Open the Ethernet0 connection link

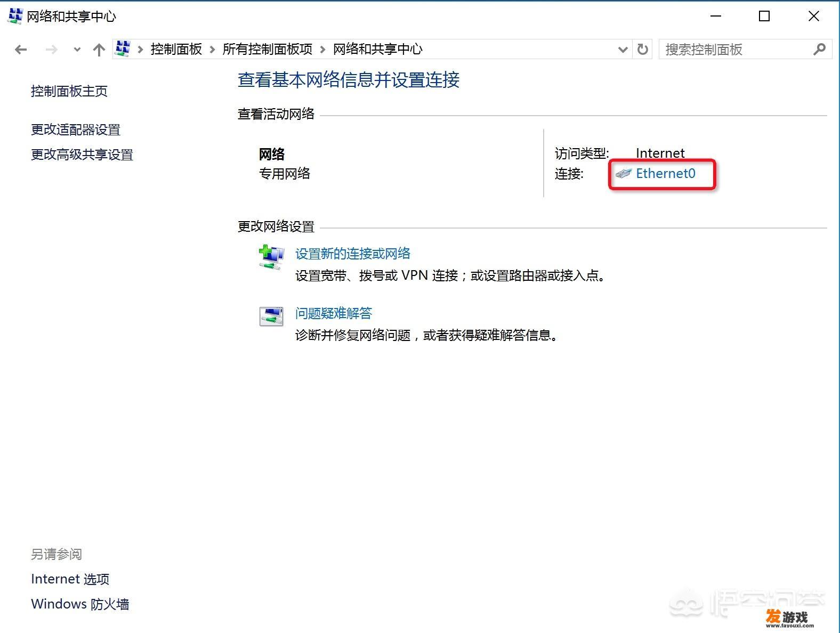click(x=666, y=173)
